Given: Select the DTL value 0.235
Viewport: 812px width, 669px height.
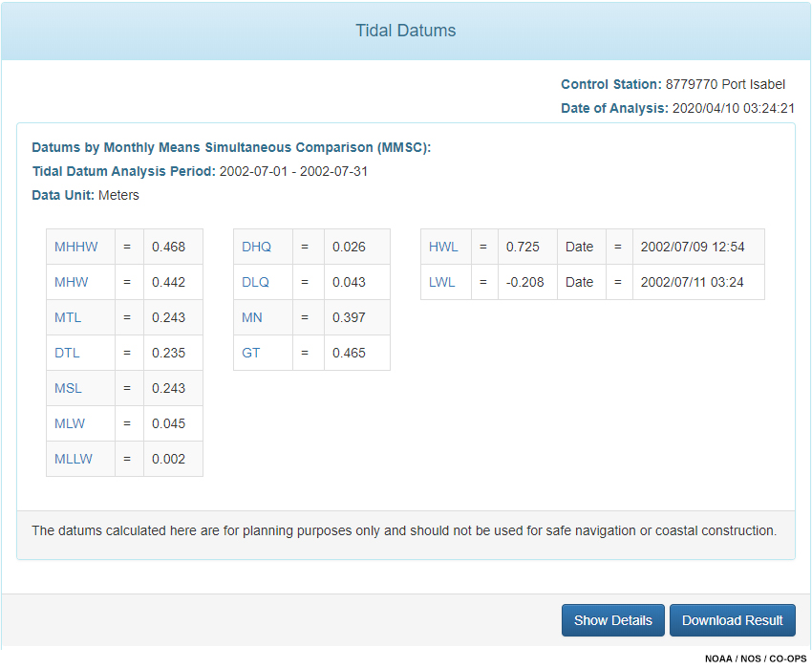Looking at the screenshot, I should pyautogui.click(x=168, y=353).
